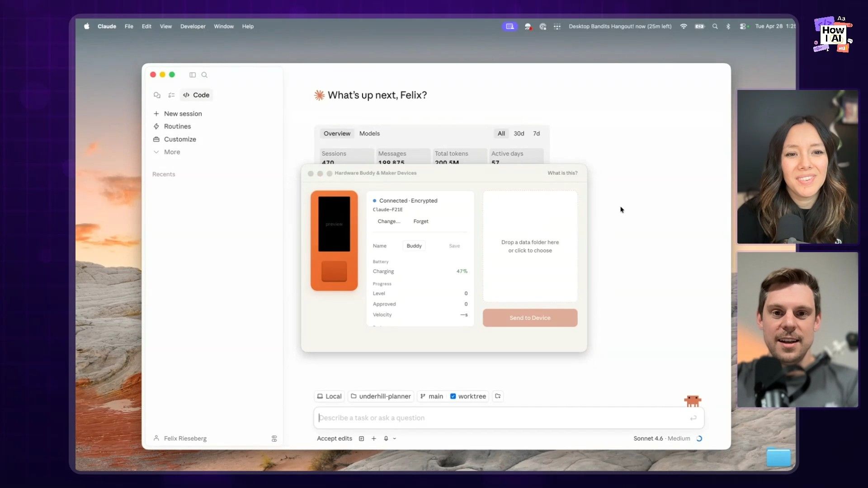868x488 pixels.
Task: Open the View menu
Action: tap(165, 26)
